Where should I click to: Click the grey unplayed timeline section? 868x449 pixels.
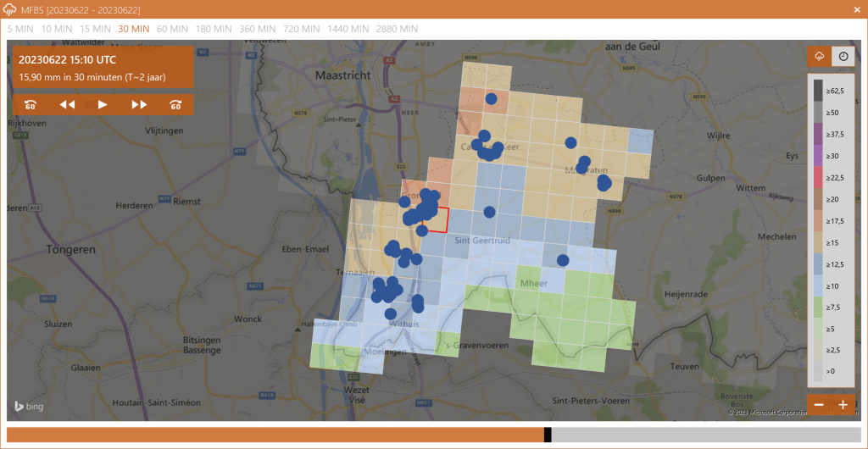click(x=705, y=435)
